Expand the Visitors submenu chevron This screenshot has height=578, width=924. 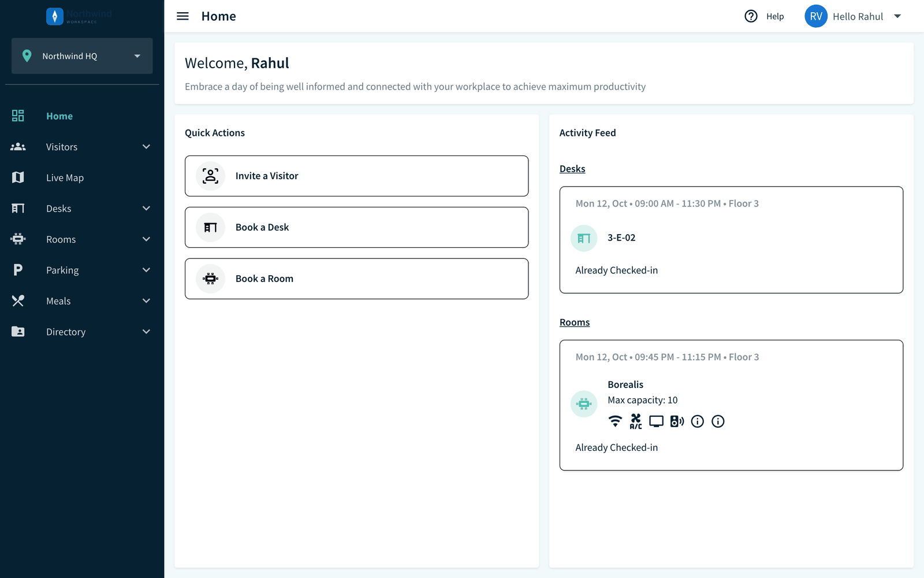point(146,147)
